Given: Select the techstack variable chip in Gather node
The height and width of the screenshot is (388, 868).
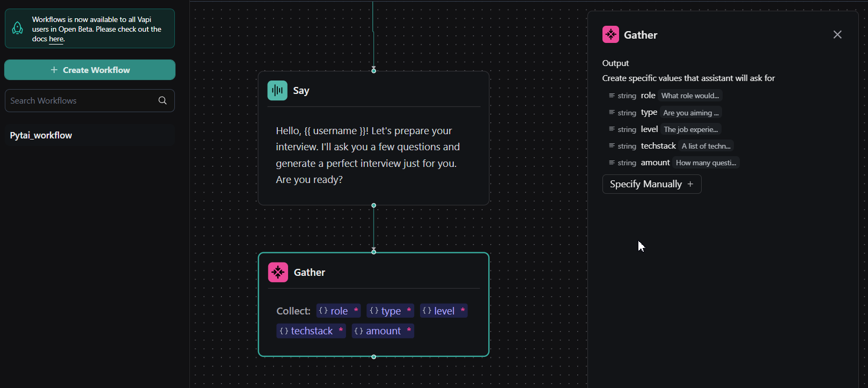Looking at the screenshot, I should tap(311, 331).
